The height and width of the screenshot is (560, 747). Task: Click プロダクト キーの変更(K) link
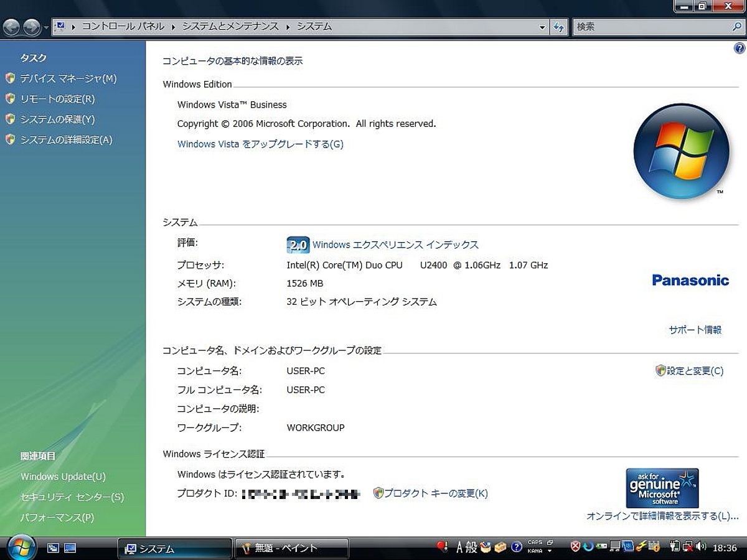436,493
